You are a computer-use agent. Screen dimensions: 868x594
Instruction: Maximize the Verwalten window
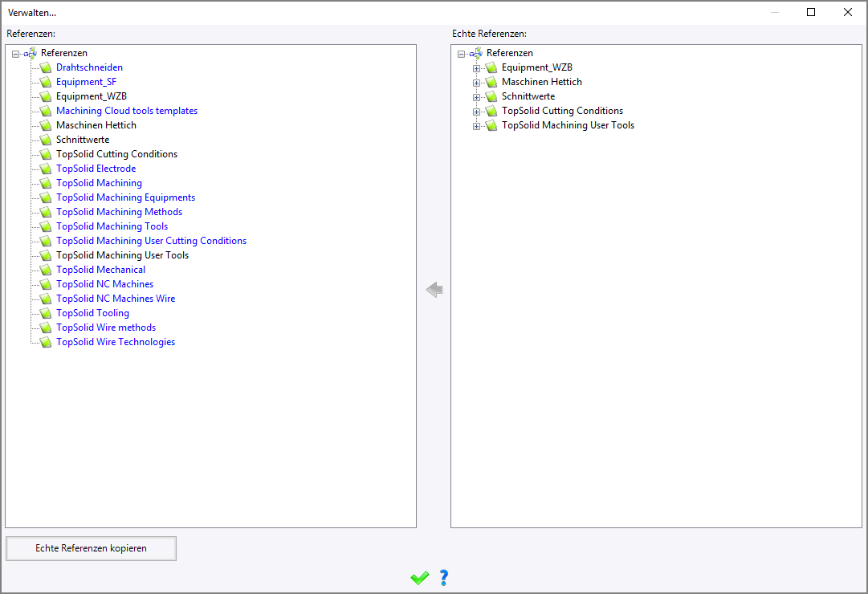coord(811,12)
